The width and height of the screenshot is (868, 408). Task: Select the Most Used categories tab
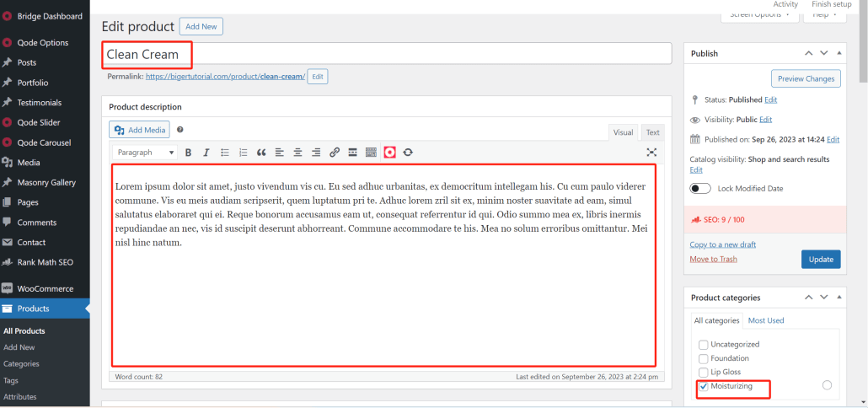pyautogui.click(x=765, y=320)
